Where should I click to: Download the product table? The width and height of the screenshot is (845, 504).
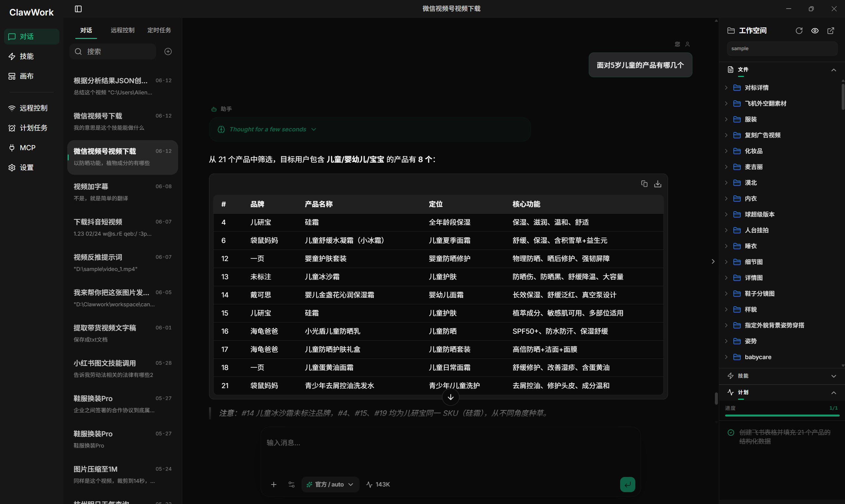(x=657, y=184)
